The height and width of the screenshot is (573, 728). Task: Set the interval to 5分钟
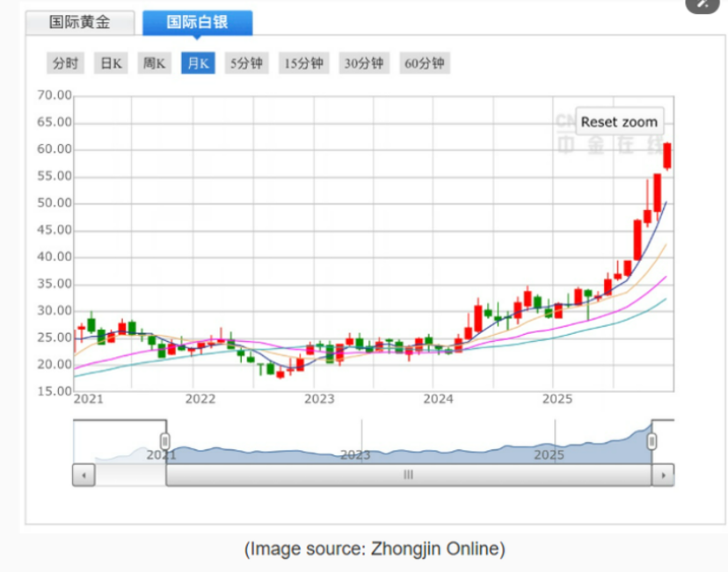pos(246,63)
